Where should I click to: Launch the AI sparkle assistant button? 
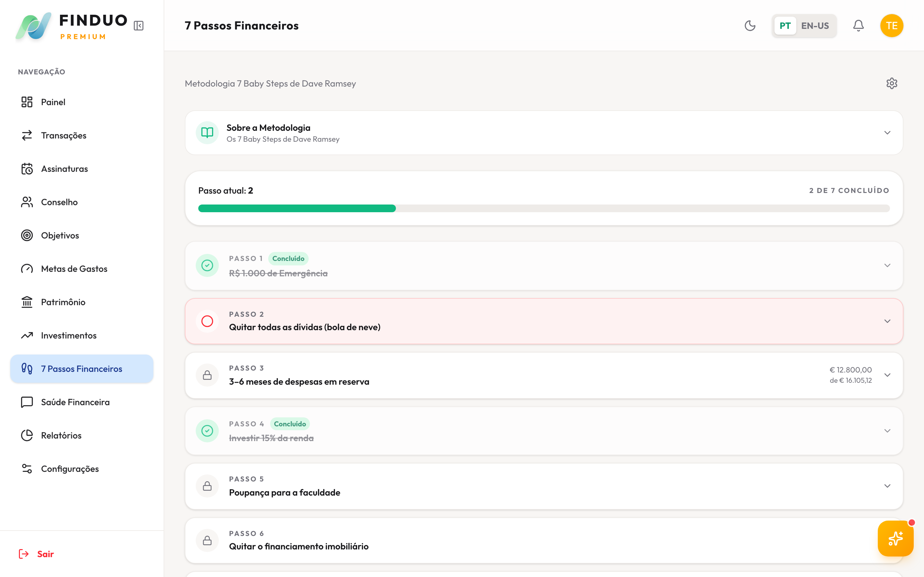pyautogui.click(x=895, y=539)
